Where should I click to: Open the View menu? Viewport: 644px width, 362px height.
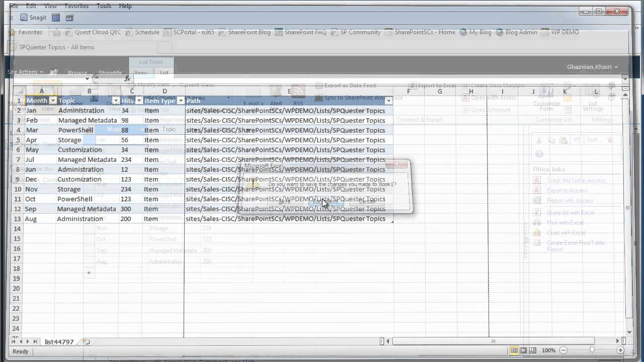(x=50, y=6)
